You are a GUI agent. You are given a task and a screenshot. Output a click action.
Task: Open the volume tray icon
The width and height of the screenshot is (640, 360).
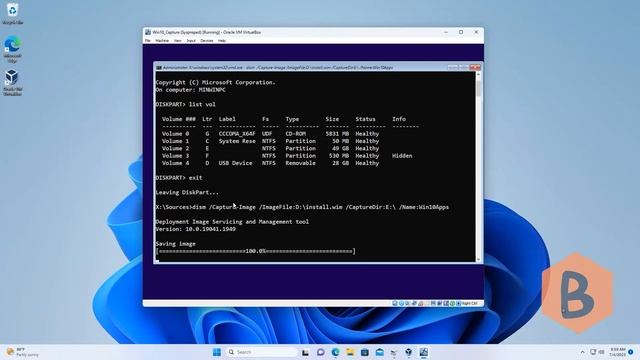point(601,352)
